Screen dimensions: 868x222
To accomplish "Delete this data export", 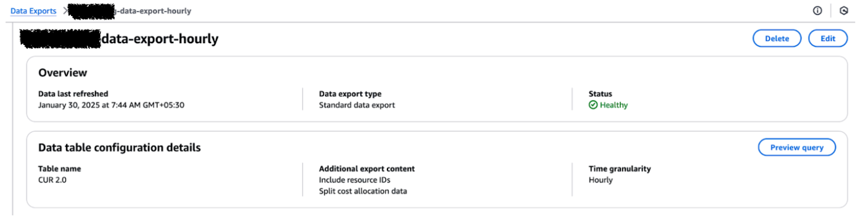I will pyautogui.click(x=777, y=38).
